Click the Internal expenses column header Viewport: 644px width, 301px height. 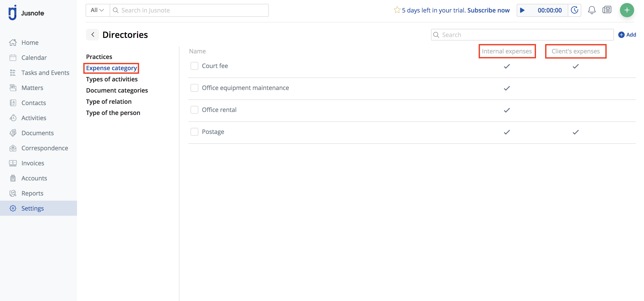click(x=507, y=51)
